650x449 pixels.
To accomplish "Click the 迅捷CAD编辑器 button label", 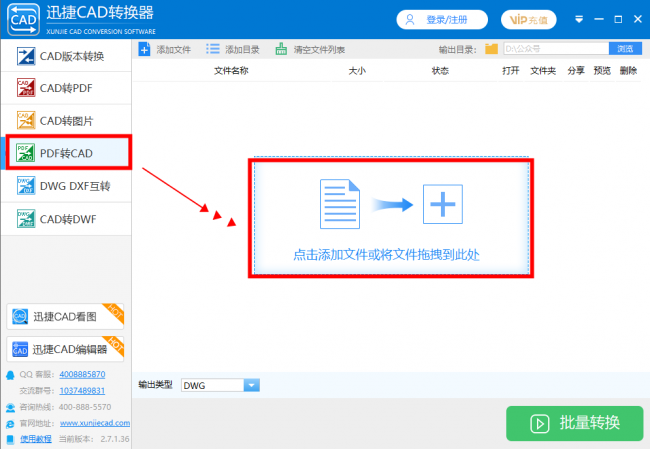I will 70,349.
